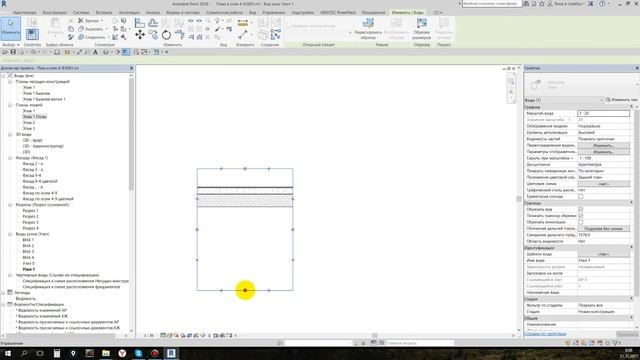Open the navigation wheel in view
Image resolution: width=640 pixels, height=360 pixels.
point(511,81)
